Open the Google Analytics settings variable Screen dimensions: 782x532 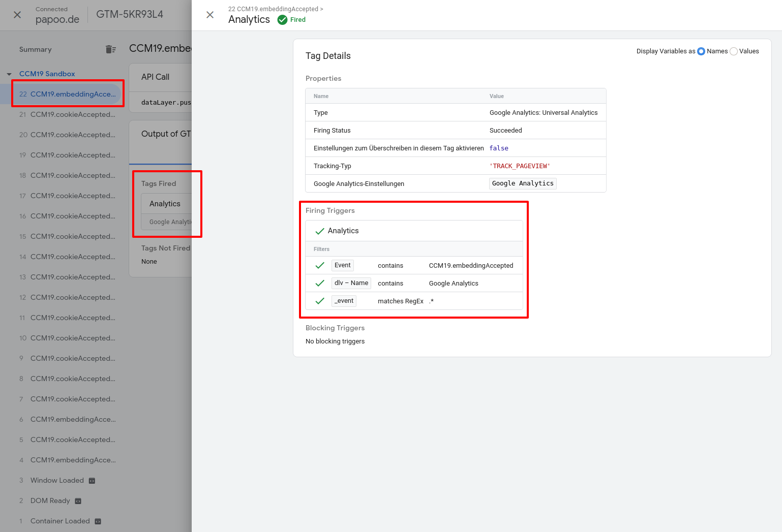point(523,183)
